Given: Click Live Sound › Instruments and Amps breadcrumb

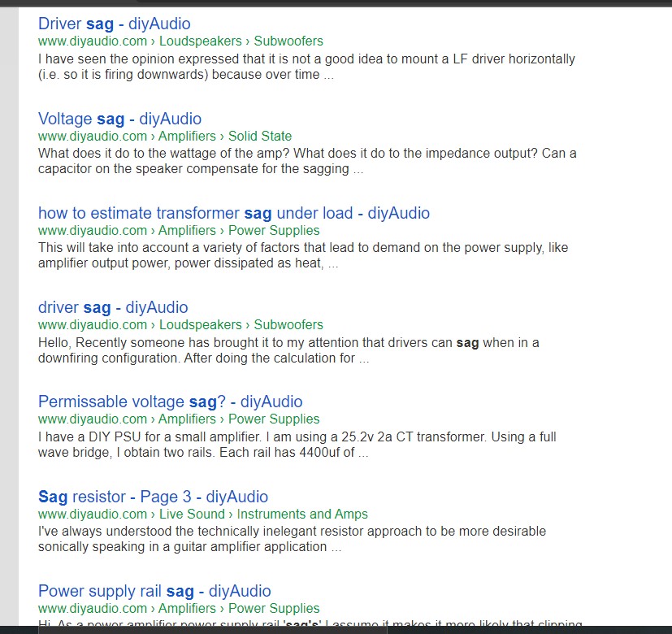Looking at the screenshot, I should [x=202, y=514].
